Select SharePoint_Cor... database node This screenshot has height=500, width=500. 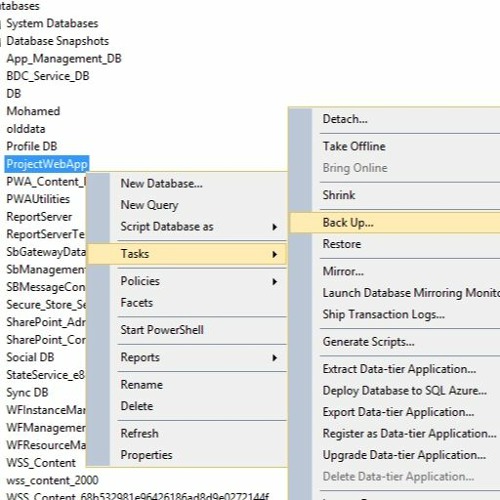[46, 340]
